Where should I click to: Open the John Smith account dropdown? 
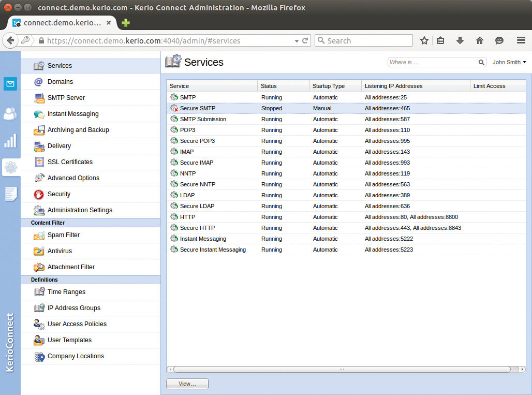coord(509,62)
